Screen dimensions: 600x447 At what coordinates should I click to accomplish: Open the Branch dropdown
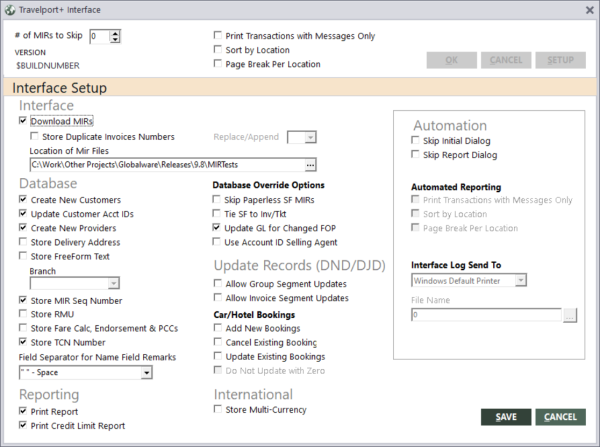tap(113, 284)
